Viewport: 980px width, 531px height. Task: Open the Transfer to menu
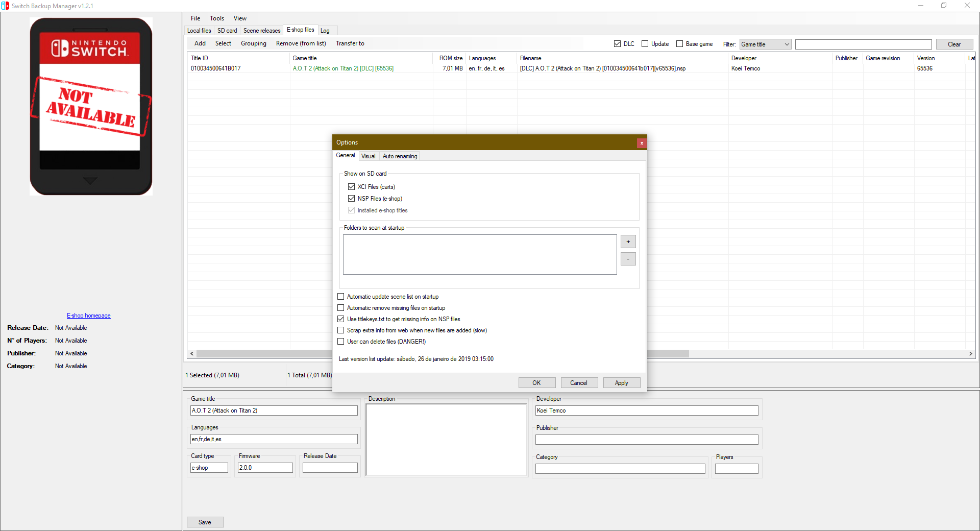(350, 43)
